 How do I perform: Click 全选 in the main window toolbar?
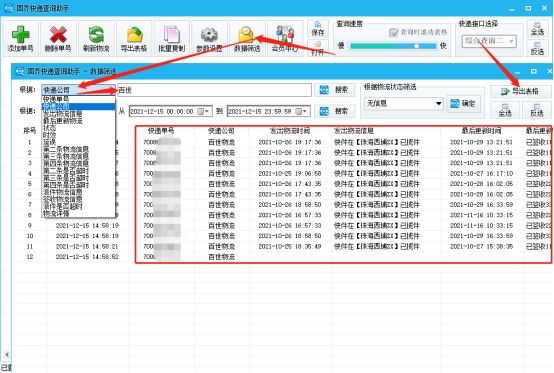pyautogui.click(x=537, y=29)
